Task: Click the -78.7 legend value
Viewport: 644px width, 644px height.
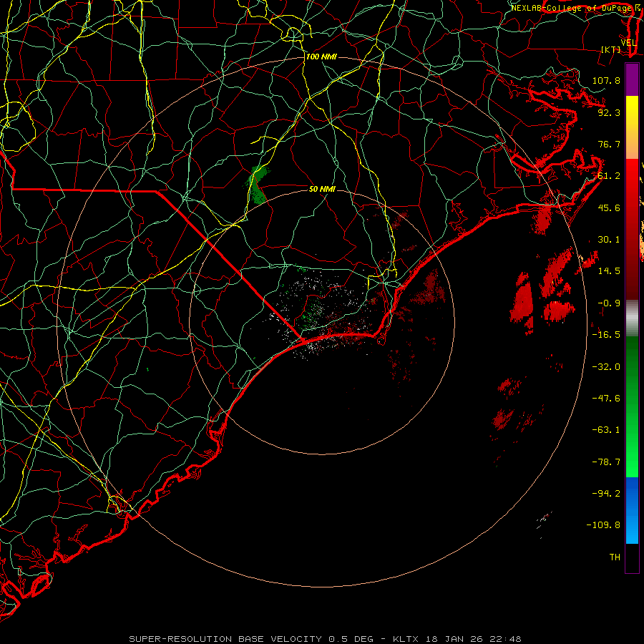Action: tap(606, 462)
